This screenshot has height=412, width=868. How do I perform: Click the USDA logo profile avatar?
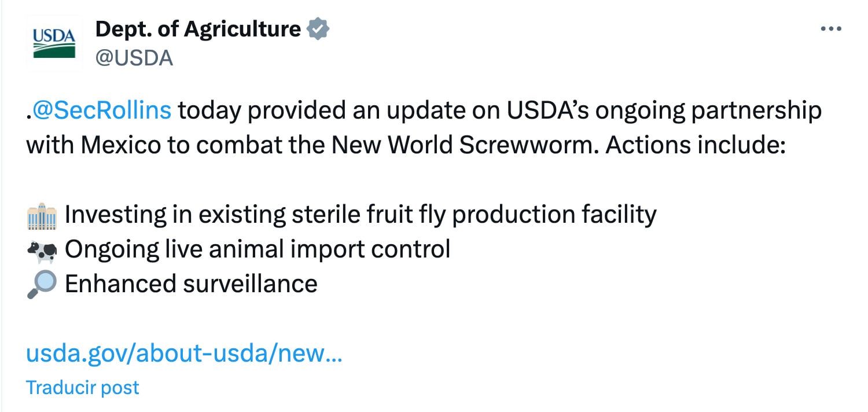pyautogui.click(x=54, y=43)
